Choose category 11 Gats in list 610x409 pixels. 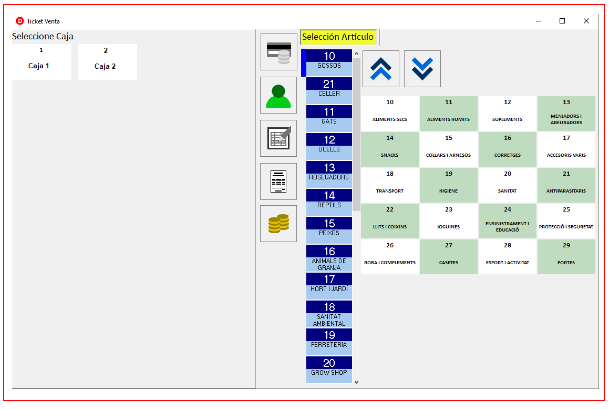pos(329,116)
